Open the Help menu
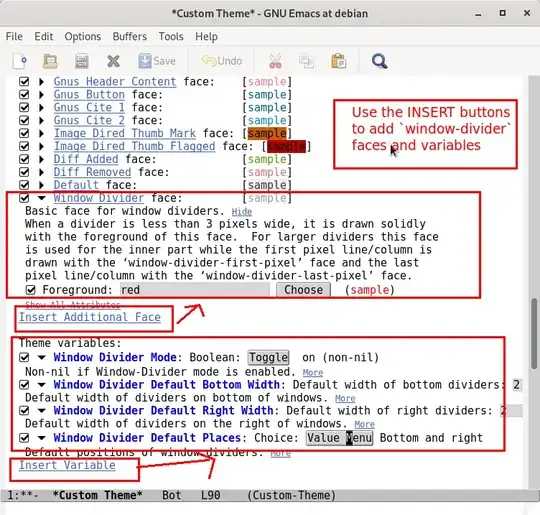Viewport: 540px width, 515px height. coord(206,37)
